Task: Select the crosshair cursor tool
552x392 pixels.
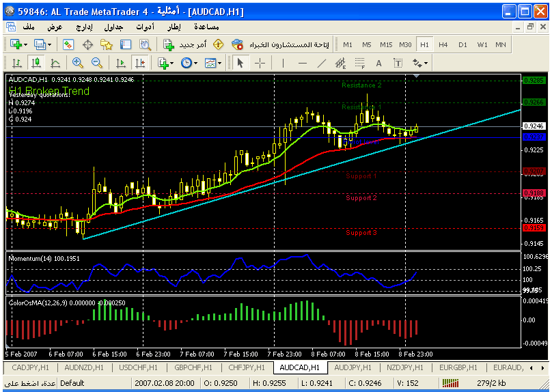Action: (x=260, y=63)
